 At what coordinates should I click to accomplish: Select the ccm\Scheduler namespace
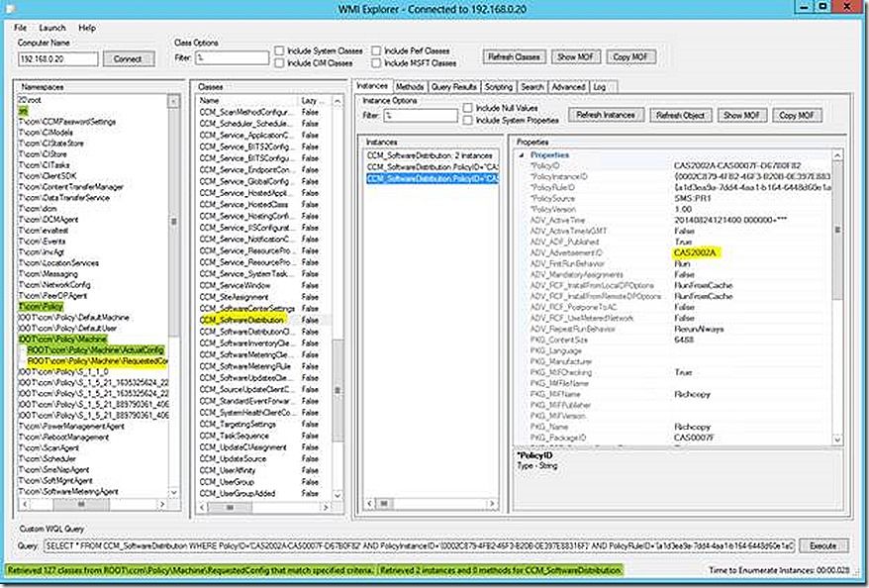48,459
